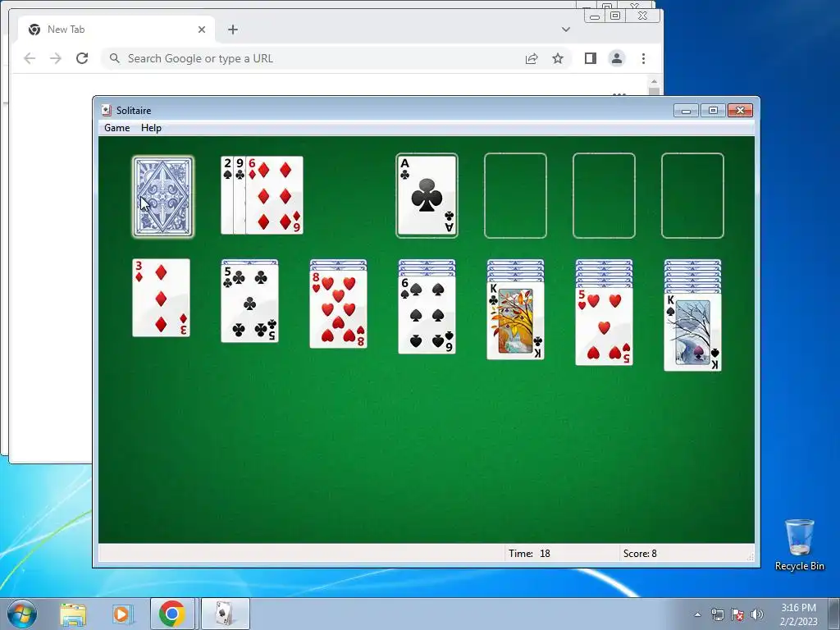Viewport: 840px width, 630px height.
Task: Minimize the Solitaire window
Action: [x=687, y=111]
